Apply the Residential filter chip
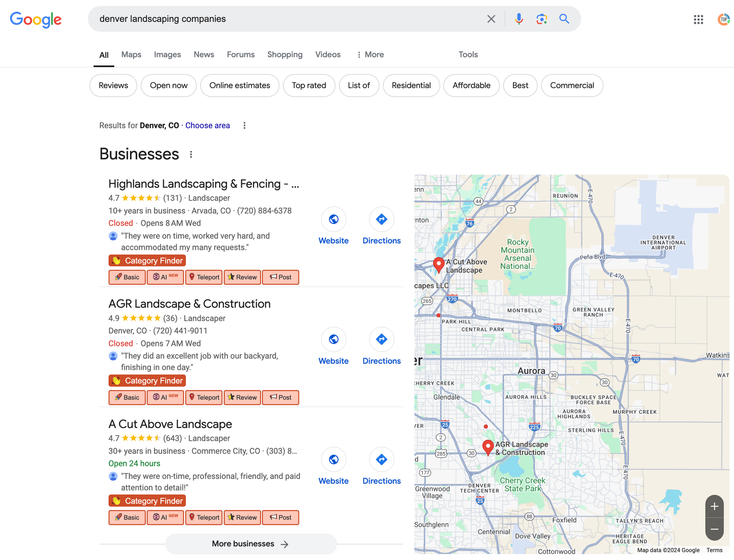The height and width of the screenshot is (560, 734). (411, 86)
